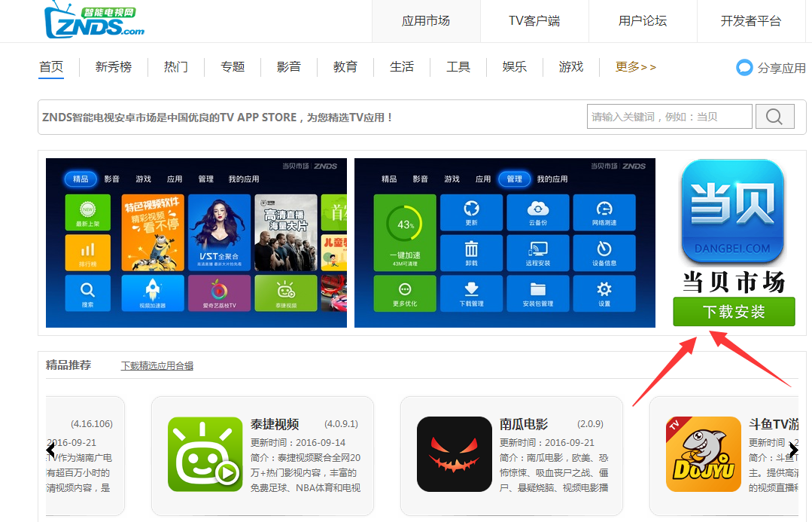Click 更多优化 green tile
The image size is (812, 522).
405,293
